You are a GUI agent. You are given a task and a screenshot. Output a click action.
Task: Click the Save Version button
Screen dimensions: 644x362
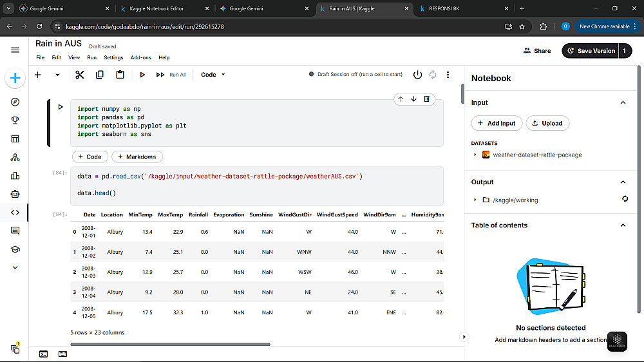pos(590,51)
